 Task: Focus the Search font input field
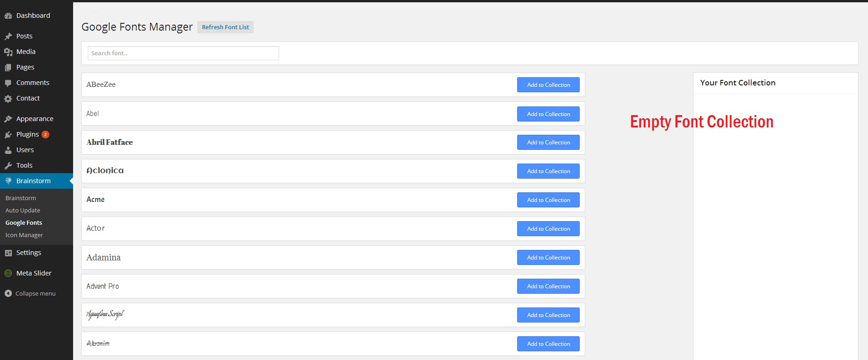tap(183, 53)
